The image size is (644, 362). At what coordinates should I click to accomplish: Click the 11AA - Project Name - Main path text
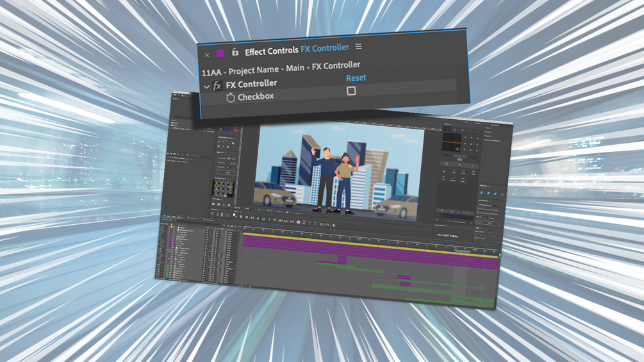coord(253,70)
